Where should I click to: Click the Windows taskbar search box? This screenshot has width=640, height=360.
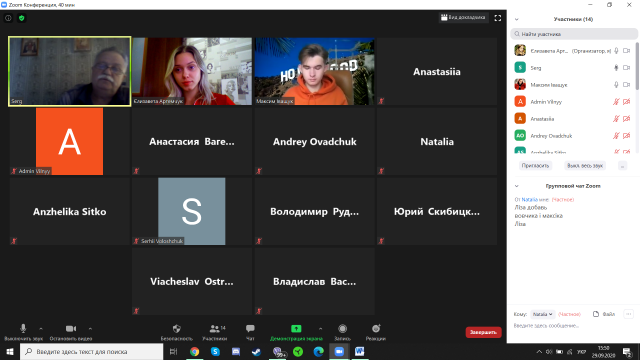tap(92, 351)
